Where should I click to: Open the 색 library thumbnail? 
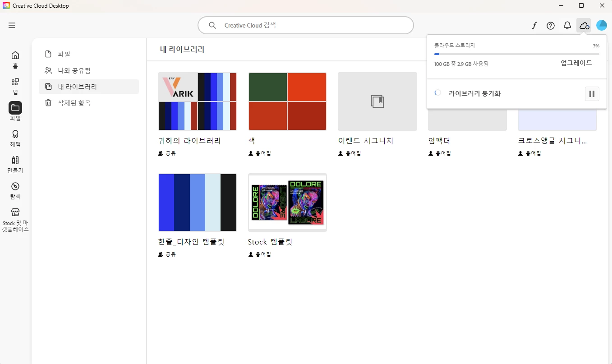point(287,101)
